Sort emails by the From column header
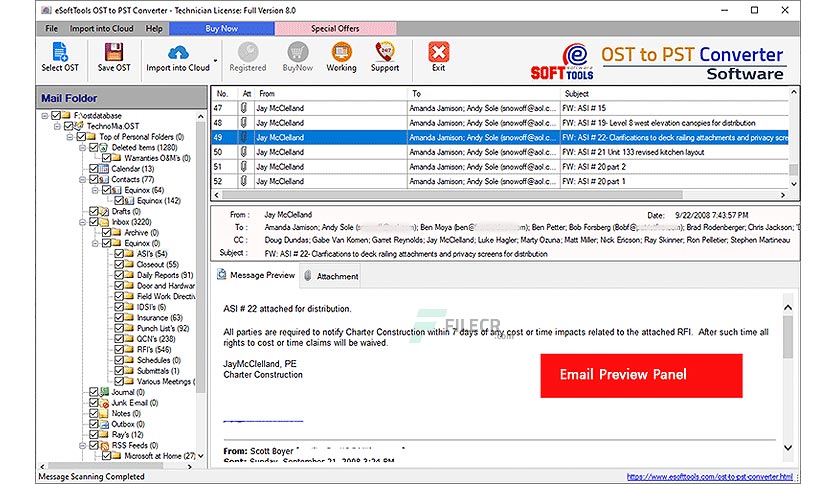Viewport: 836px width, 484px height. pos(332,93)
